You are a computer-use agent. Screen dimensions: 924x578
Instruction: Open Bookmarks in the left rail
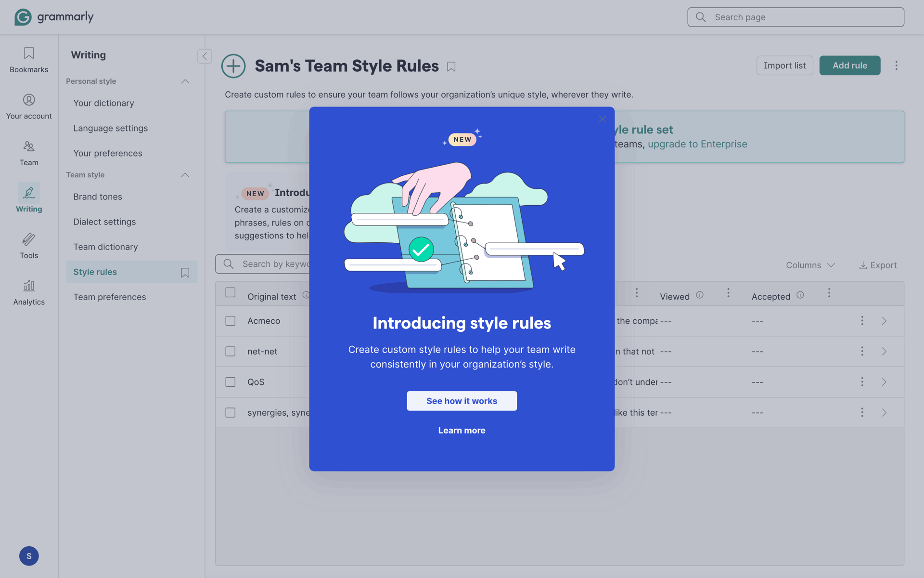coord(29,60)
